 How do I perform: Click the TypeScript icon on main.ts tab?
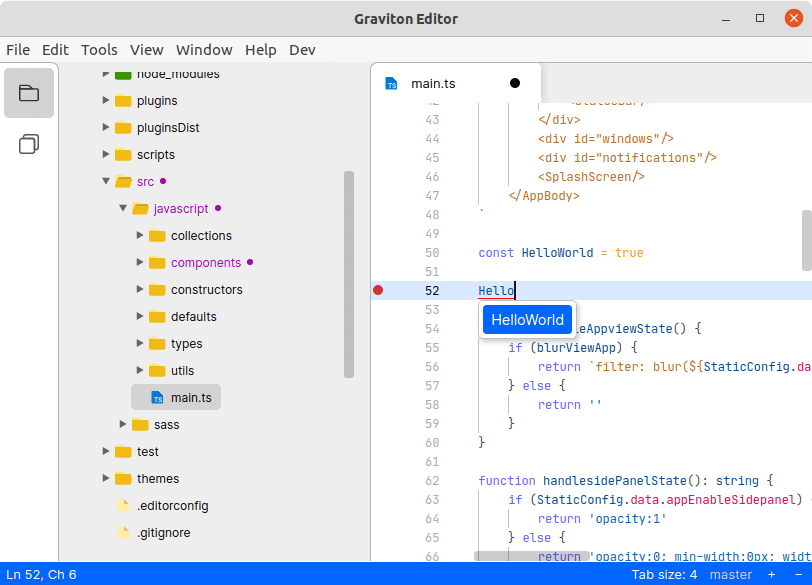pyautogui.click(x=392, y=84)
